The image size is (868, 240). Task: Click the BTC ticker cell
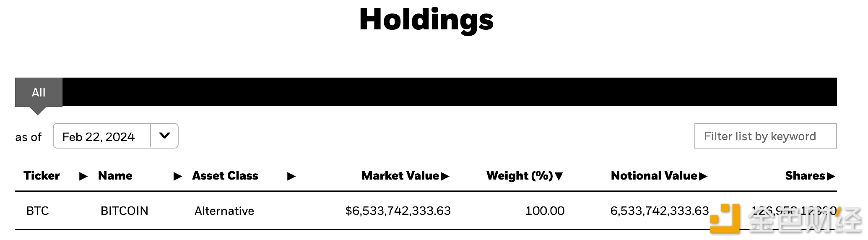[x=38, y=211]
